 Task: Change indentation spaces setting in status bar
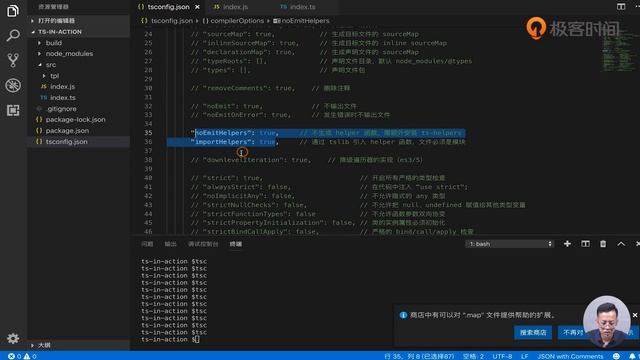pyautogui.click(x=473, y=356)
